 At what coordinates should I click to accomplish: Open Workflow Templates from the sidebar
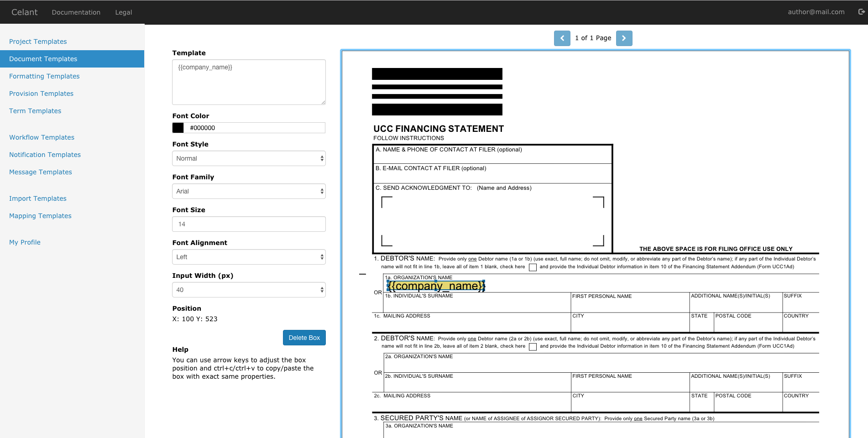42,137
